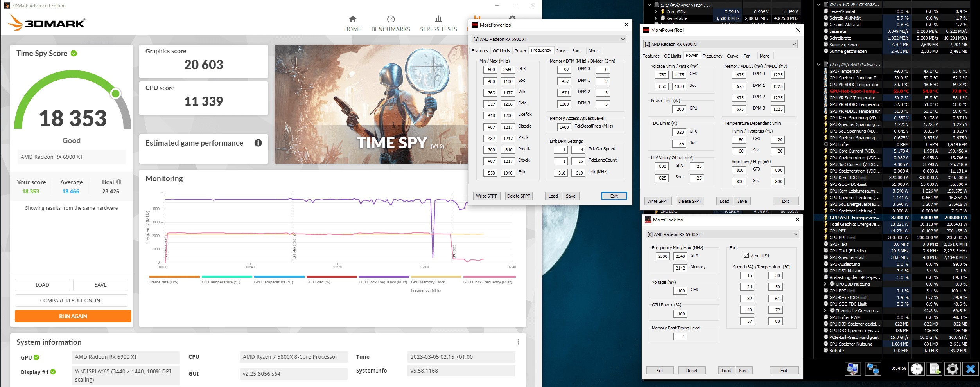Click the Memory Fast Timing Level field
The height and width of the screenshot is (387, 980).
(680, 337)
